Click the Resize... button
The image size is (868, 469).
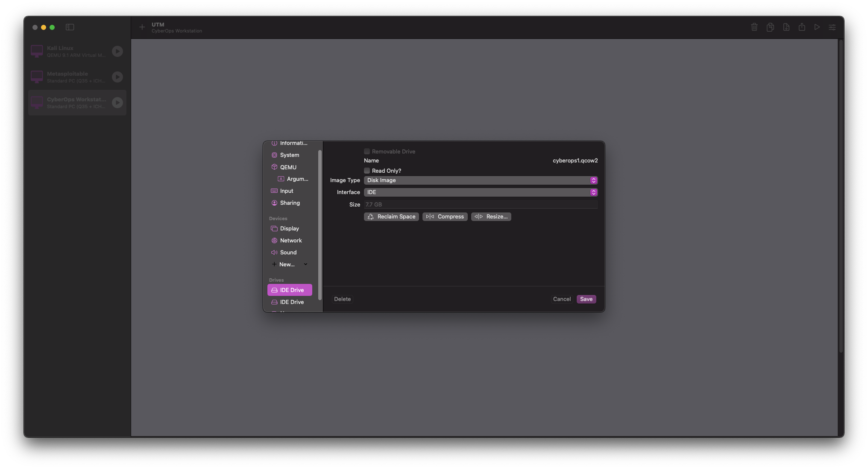click(x=491, y=217)
